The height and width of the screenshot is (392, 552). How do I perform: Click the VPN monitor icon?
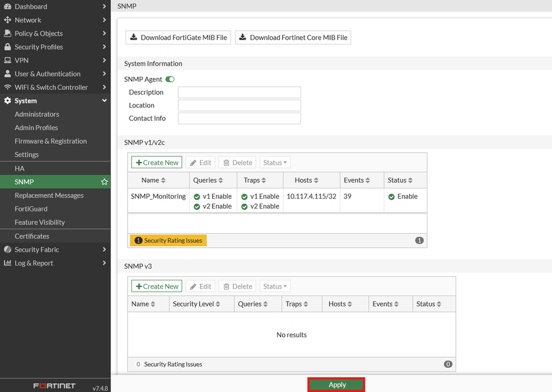point(8,60)
